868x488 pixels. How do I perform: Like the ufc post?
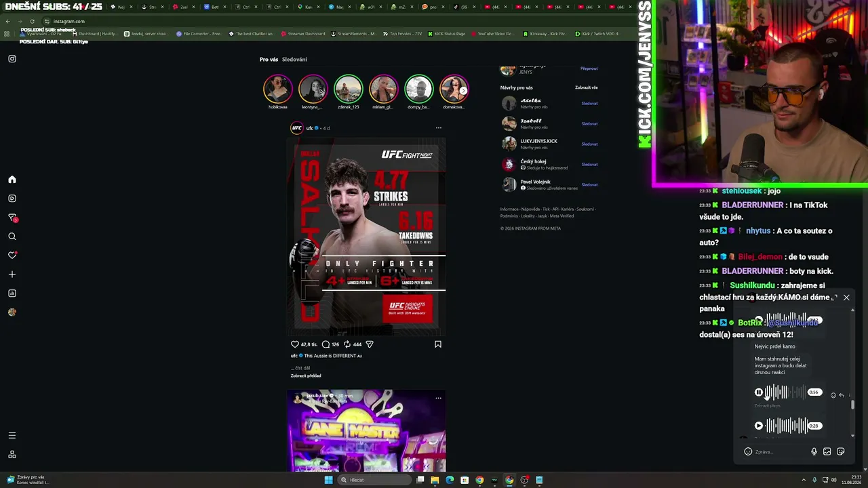(295, 344)
